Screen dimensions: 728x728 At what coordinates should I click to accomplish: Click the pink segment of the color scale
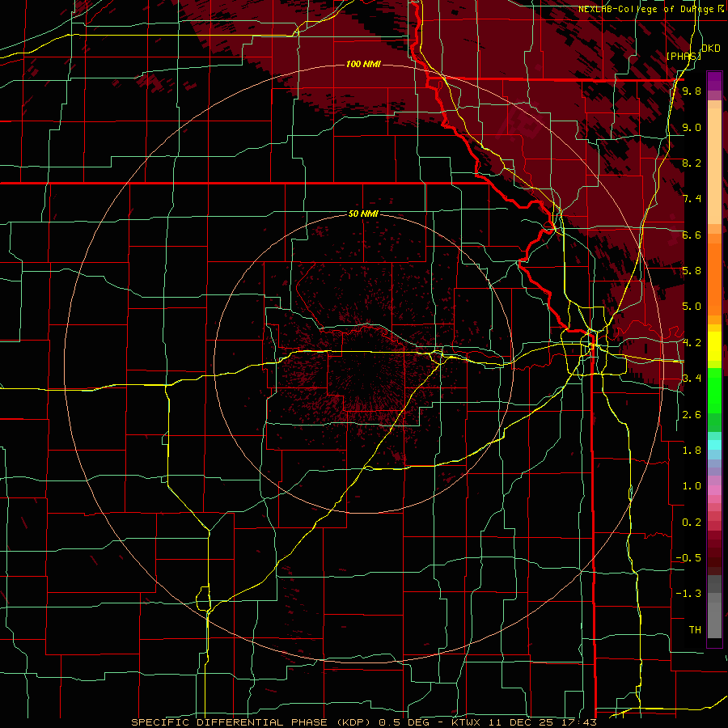(x=714, y=490)
